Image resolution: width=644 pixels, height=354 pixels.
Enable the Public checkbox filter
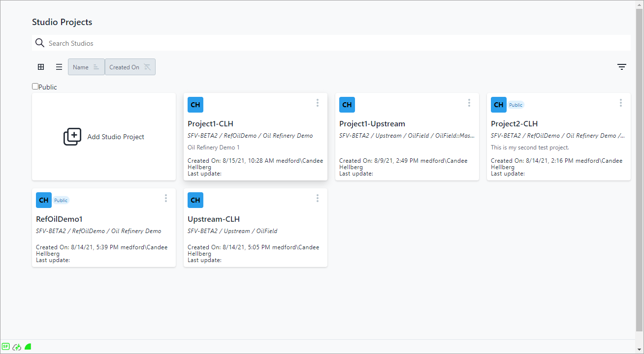[x=35, y=87]
